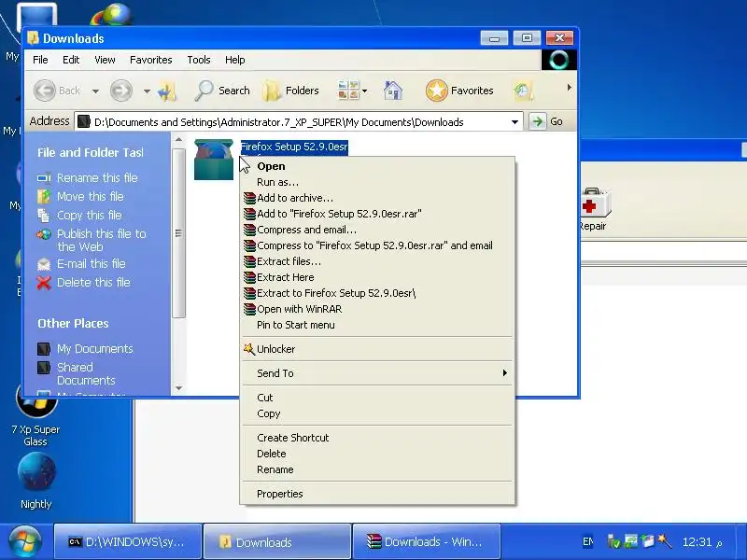The height and width of the screenshot is (560, 747).
Task: Click the History toolbar icon
Action: point(523,91)
